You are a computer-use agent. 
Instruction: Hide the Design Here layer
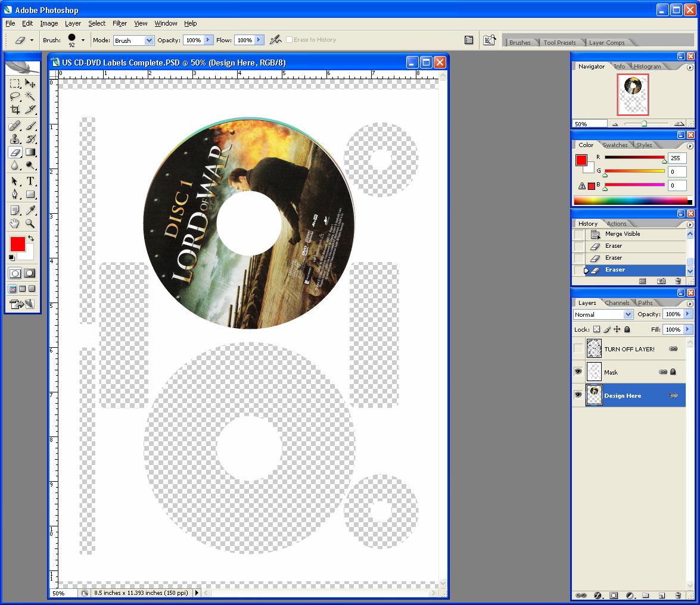pos(578,395)
